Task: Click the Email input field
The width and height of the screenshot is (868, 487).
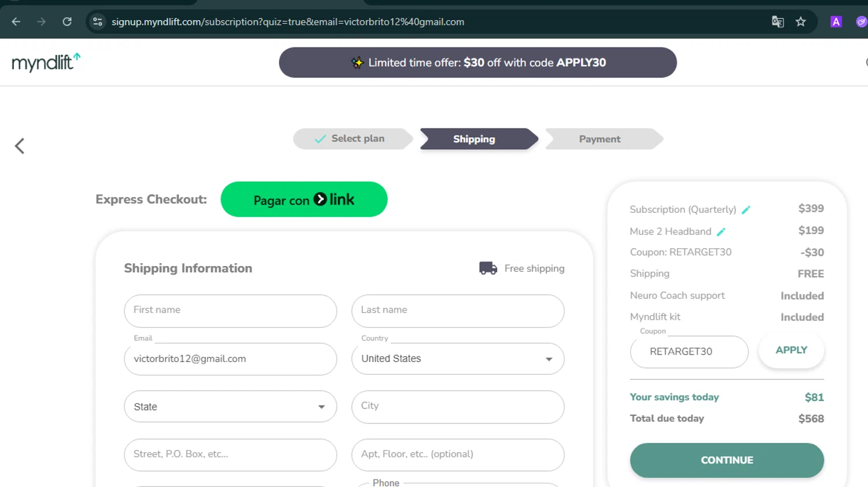Action: pos(230,359)
